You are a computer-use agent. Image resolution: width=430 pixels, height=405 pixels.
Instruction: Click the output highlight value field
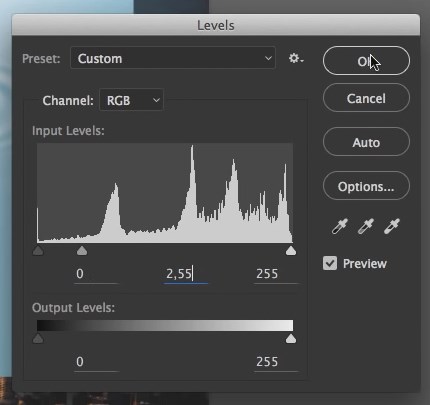pos(276,362)
